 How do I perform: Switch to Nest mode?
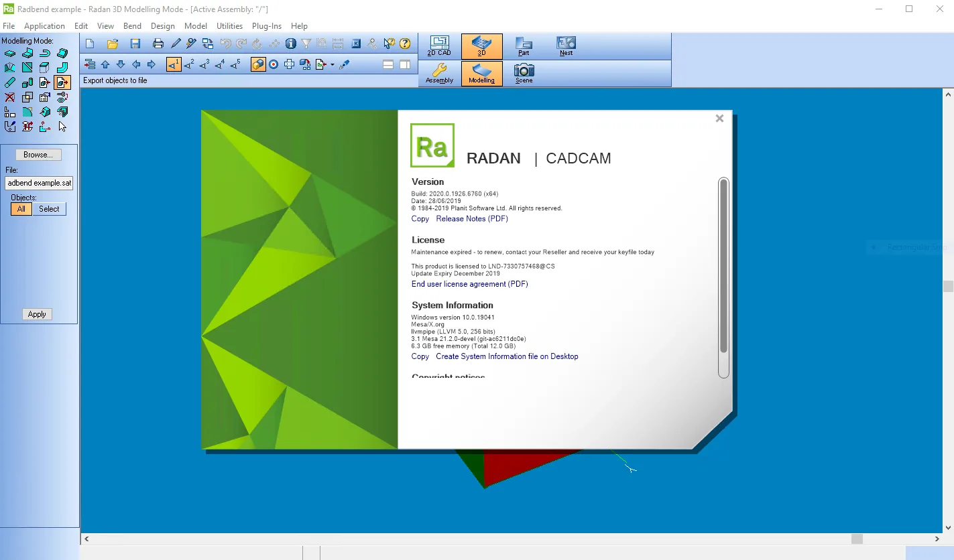(567, 46)
